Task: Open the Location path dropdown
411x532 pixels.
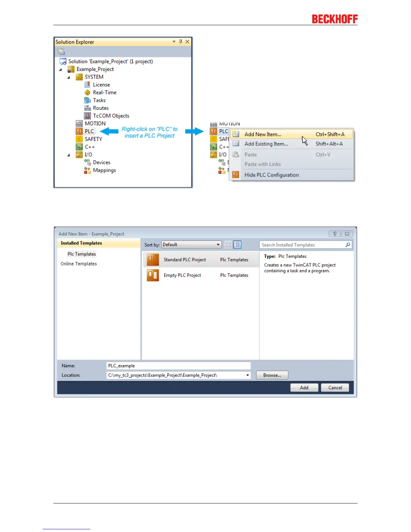Action: point(248,375)
